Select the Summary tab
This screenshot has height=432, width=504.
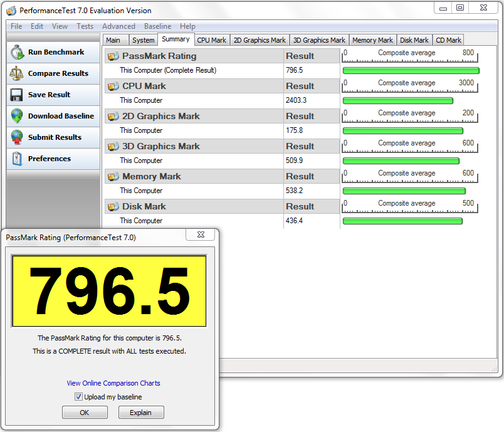[x=176, y=40]
